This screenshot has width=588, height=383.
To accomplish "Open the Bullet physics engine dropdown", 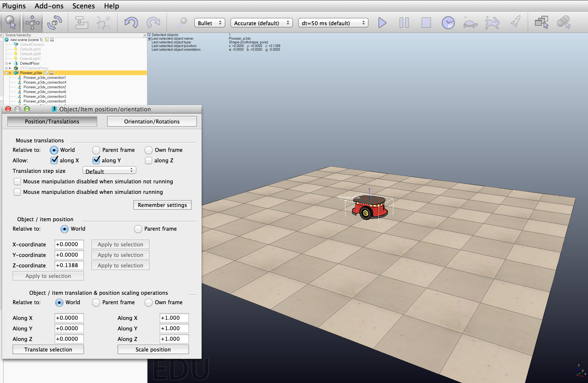I will coord(209,23).
